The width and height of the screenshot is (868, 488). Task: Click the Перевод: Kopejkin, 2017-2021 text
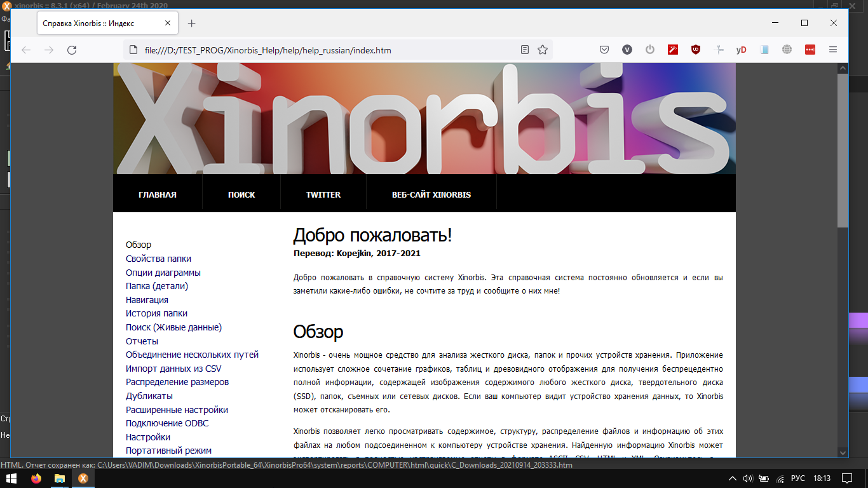pyautogui.click(x=356, y=253)
